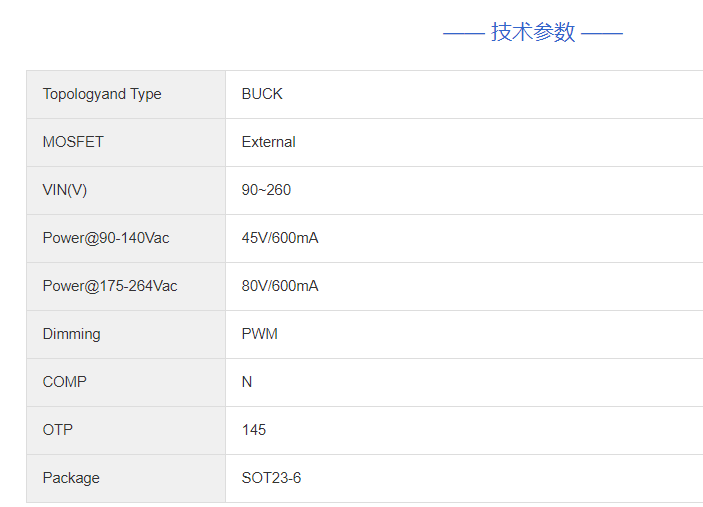Select the Package row label
This screenshot has height=507, width=703.
point(71,478)
